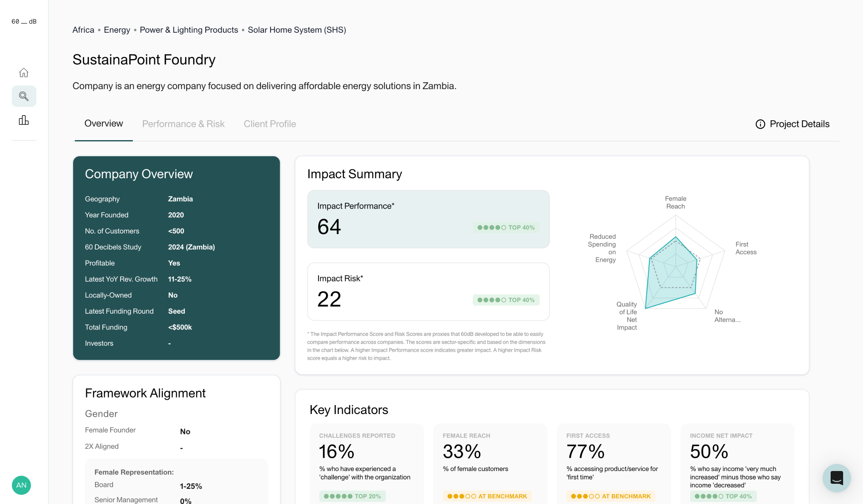Viewport: 863px width, 504px height.
Task: Click the No Alterna... radar label
Action: point(727,316)
